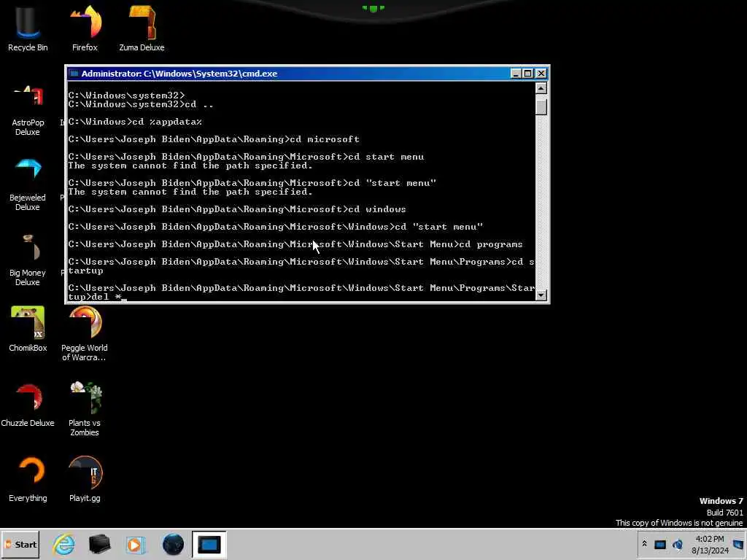The height and width of the screenshot is (560, 747).
Task: Open the Recycle Bin desktop icon
Action: click(28, 28)
